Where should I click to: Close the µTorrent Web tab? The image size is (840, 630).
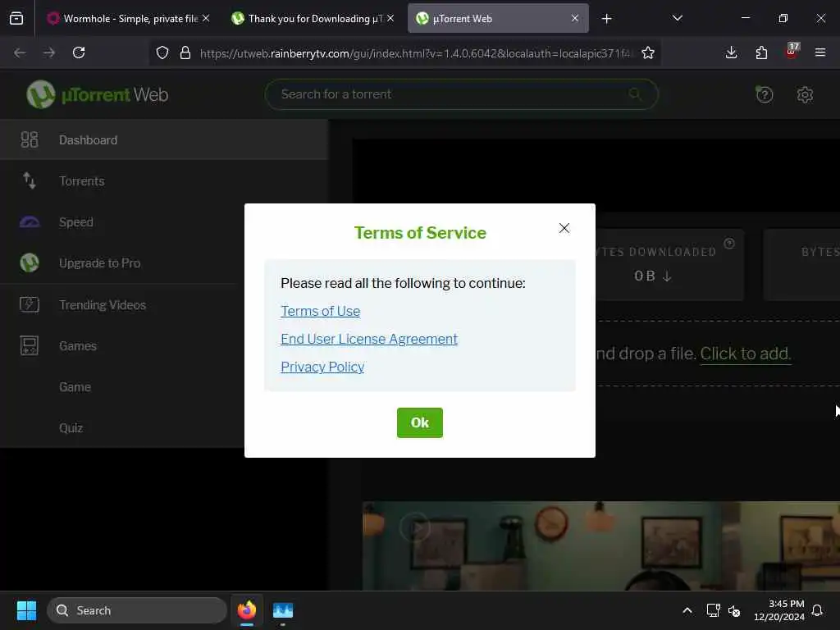pos(575,18)
